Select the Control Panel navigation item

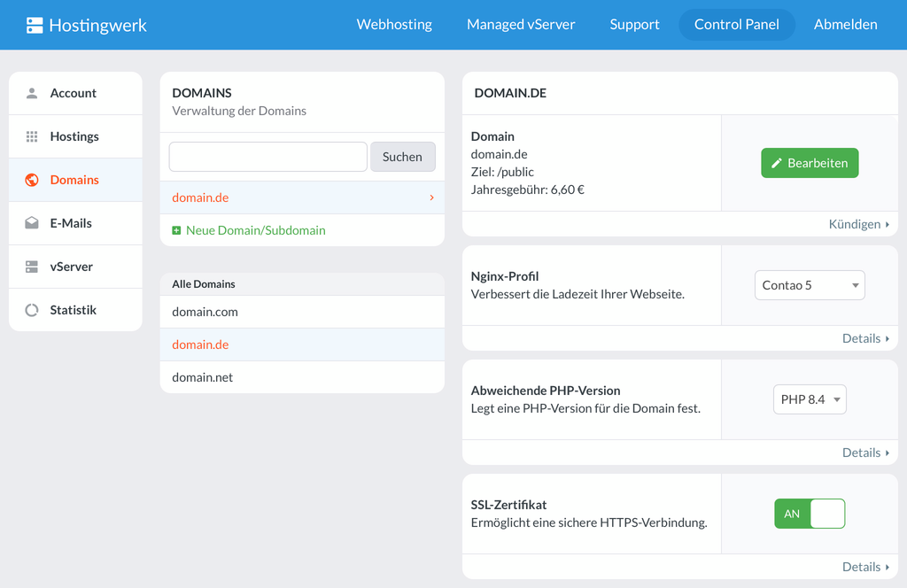736,24
